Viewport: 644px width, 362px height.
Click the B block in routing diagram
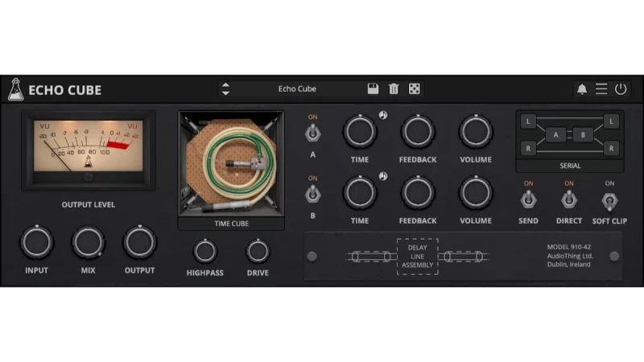click(x=583, y=134)
